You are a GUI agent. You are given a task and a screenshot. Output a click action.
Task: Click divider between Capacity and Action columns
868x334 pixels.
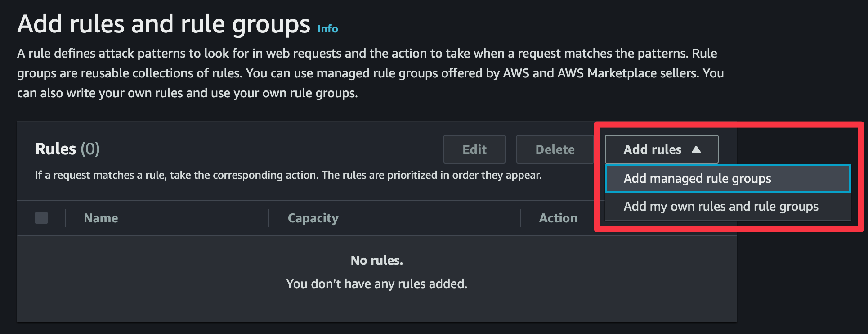point(521,218)
